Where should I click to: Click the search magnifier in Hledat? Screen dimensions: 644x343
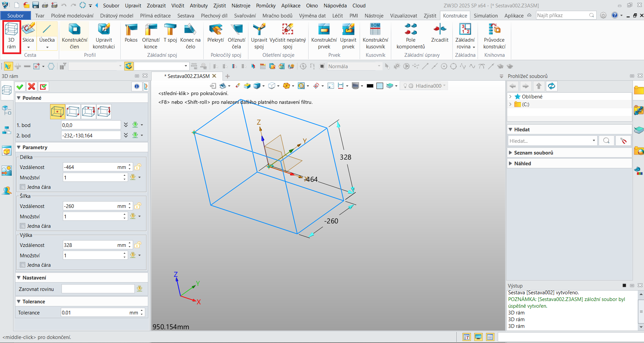pyautogui.click(x=606, y=141)
